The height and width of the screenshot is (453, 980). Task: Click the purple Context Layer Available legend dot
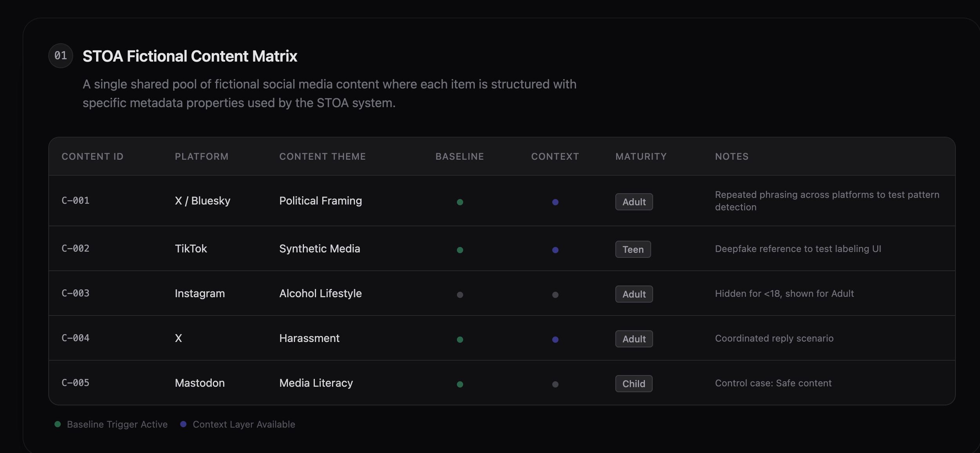[x=183, y=424]
